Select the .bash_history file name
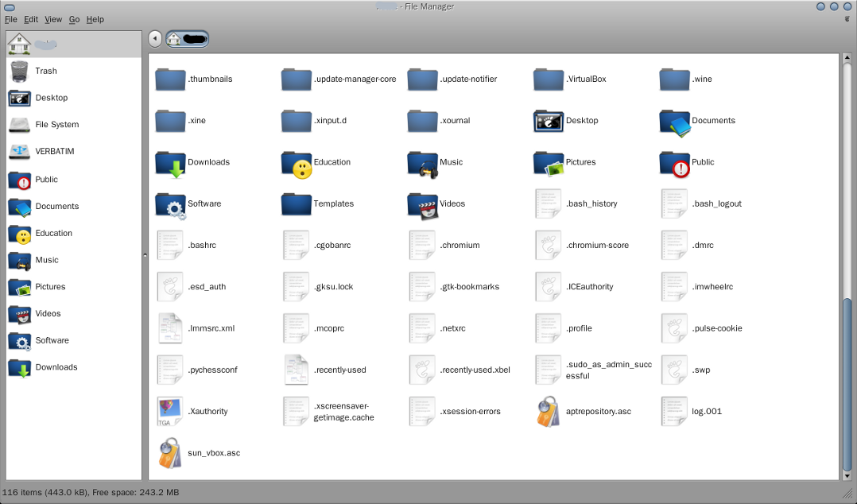The image size is (857, 504). 591,204
